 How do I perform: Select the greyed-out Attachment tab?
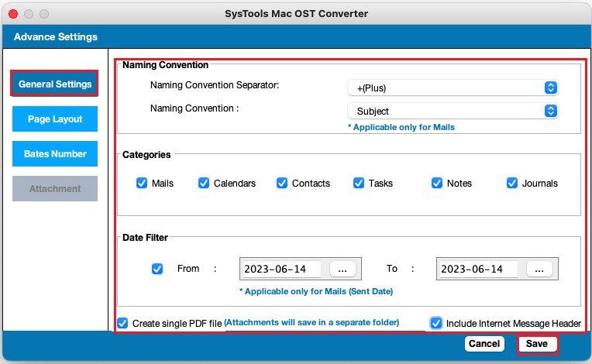[x=55, y=188]
